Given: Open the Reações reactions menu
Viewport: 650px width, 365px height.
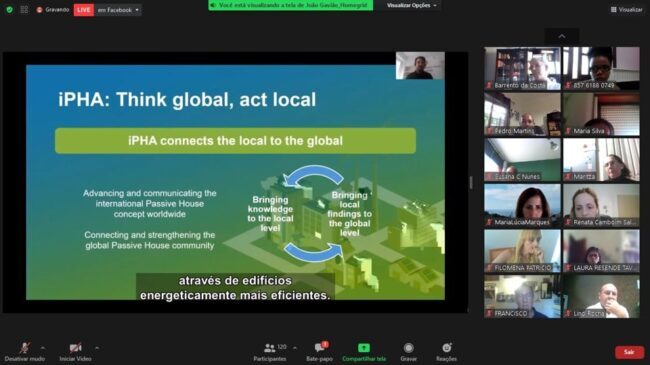Looking at the screenshot, I should point(446,352).
